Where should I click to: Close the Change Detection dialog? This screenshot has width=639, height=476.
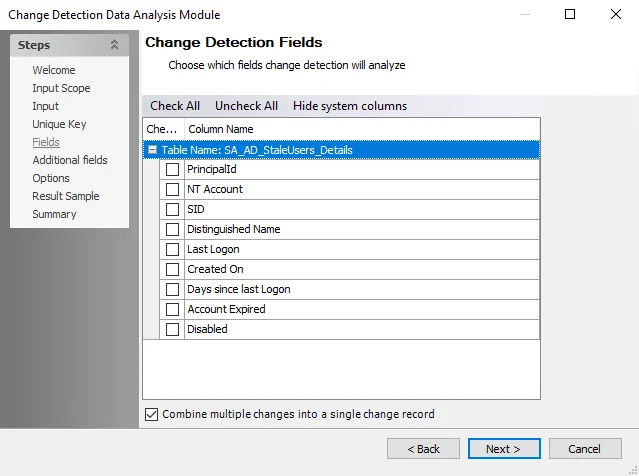click(x=616, y=14)
